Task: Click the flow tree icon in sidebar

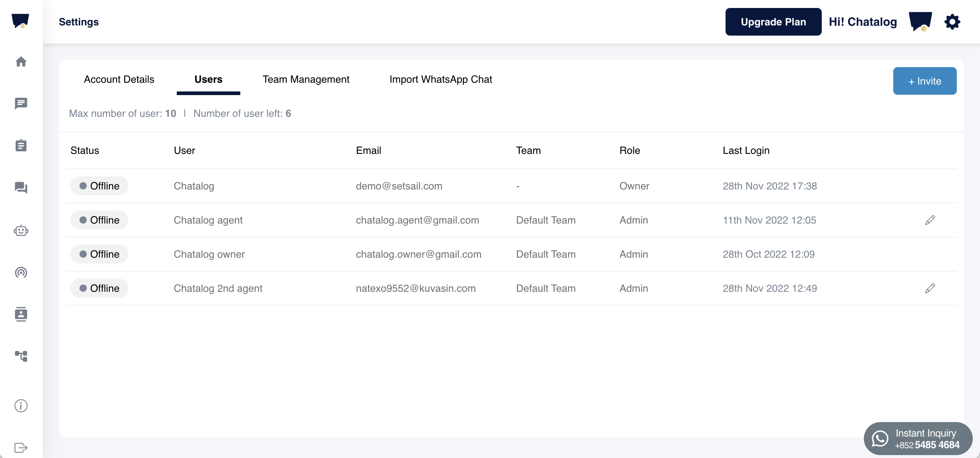Action: click(x=21, y=356)
